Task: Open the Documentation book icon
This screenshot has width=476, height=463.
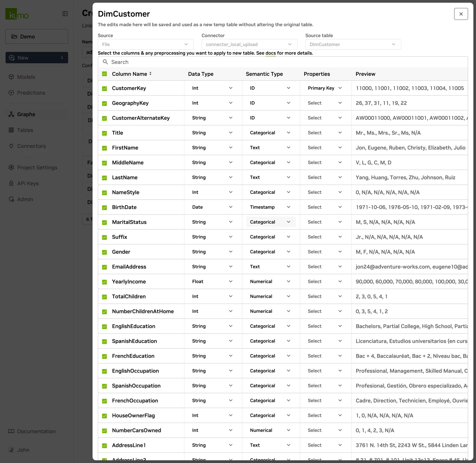Action: (11, 431)
